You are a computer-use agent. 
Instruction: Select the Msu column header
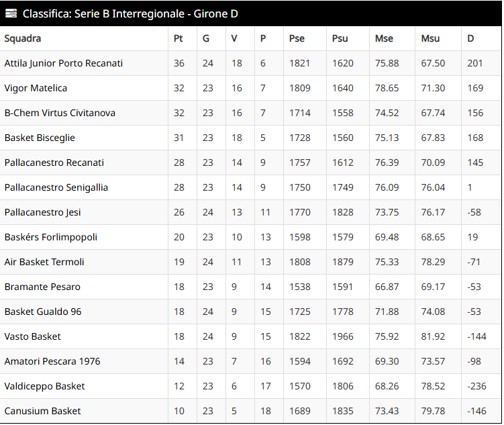pyautogui.click(x=430, y=38)
